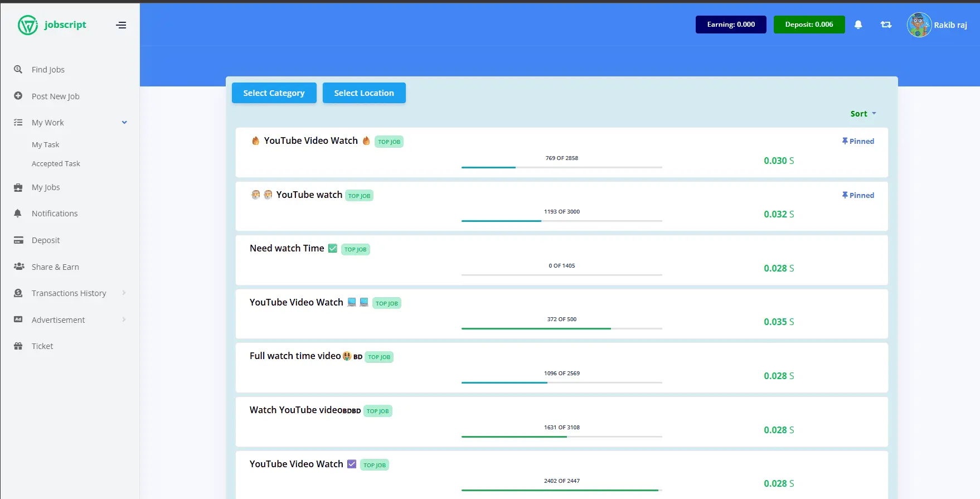Click progress bar showing 2402 OF 2447

(x=562, y=490)
